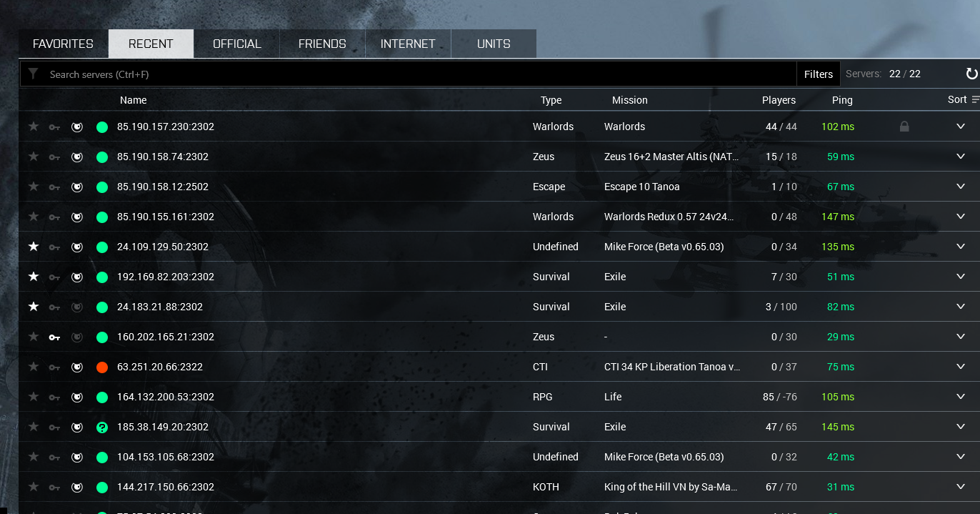Viewport: 980px width, 514px height.
Task: Favorite the 85.190.157.230:2302 server star
Action: coord(33,127)
